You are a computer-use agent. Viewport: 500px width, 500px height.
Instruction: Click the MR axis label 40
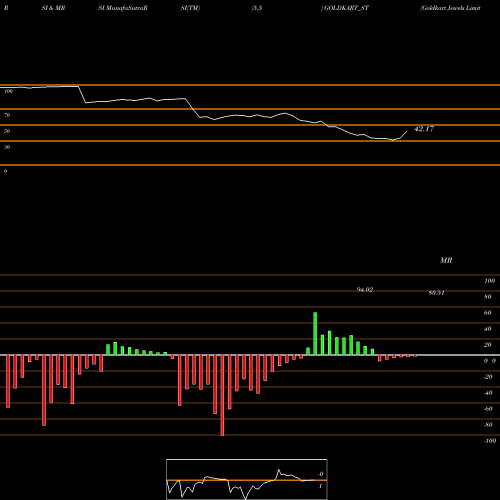pos(487,329)
